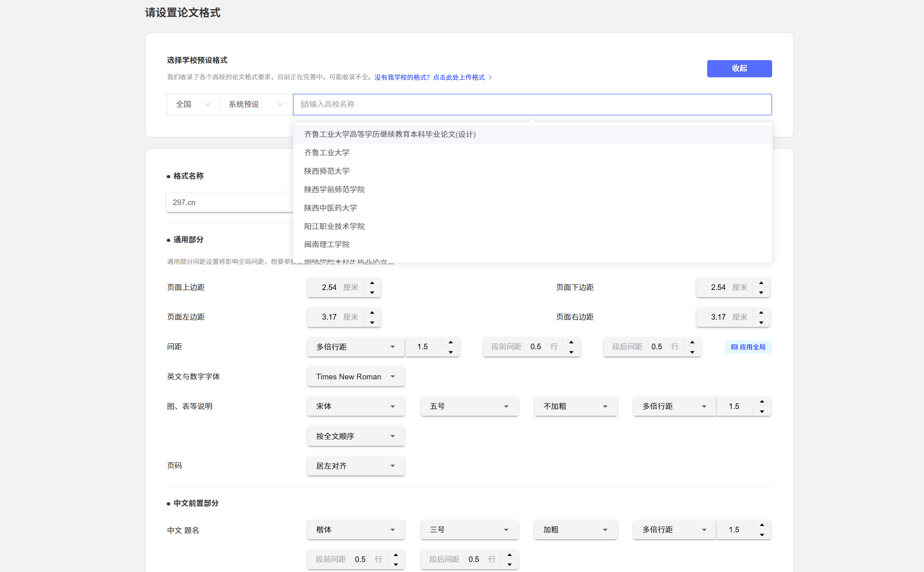Open the 系统预设 preset dropdown
Screen dimensions: 924x572
tap(256, 105)
